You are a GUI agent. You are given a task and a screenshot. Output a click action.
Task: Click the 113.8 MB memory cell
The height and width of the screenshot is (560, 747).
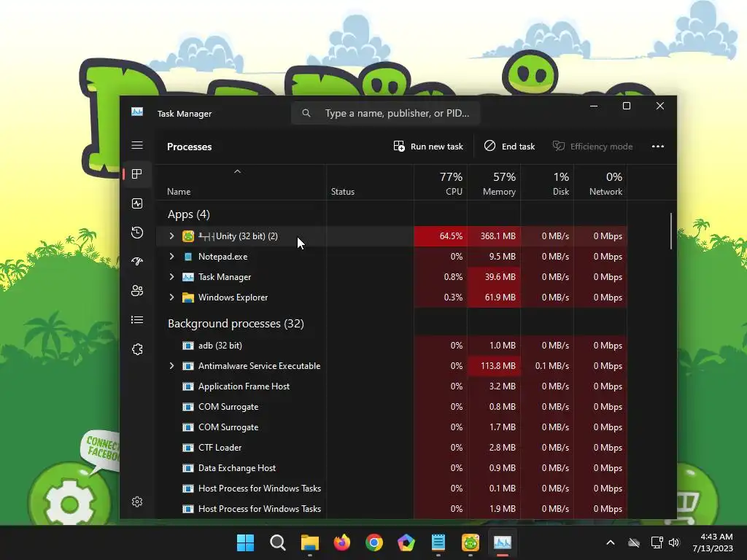click(x=494, y=366)
